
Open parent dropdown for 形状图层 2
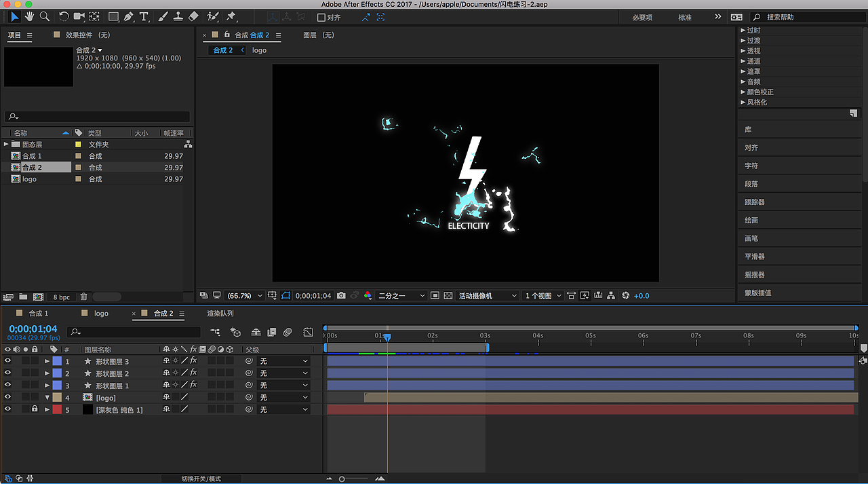(x=284, y=373)
